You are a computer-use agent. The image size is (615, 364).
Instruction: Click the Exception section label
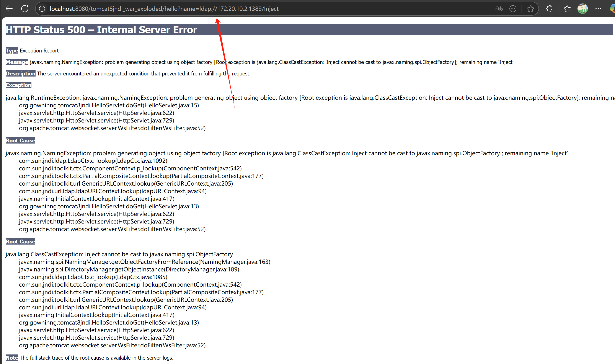point(18,85)
